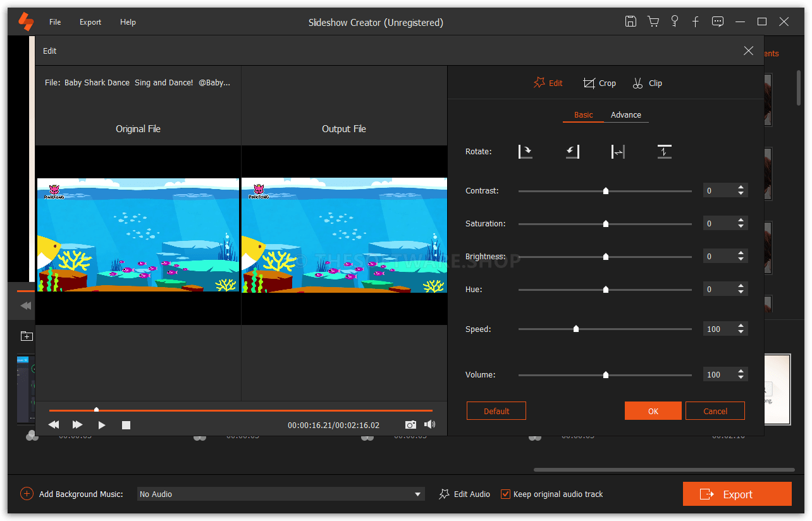The height and width of the screenshot is (521, 812).
Task: Flip the video horizontally
Action: pyautogui.click(x=618, y=151)
